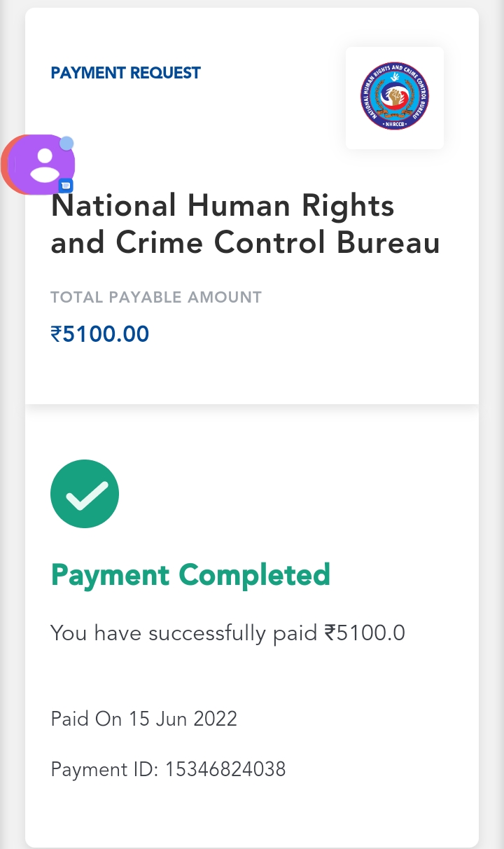Tap the light-blue notification dot on bubble
This screenshot has height=849, width=504.
click(x=66, y=144)
